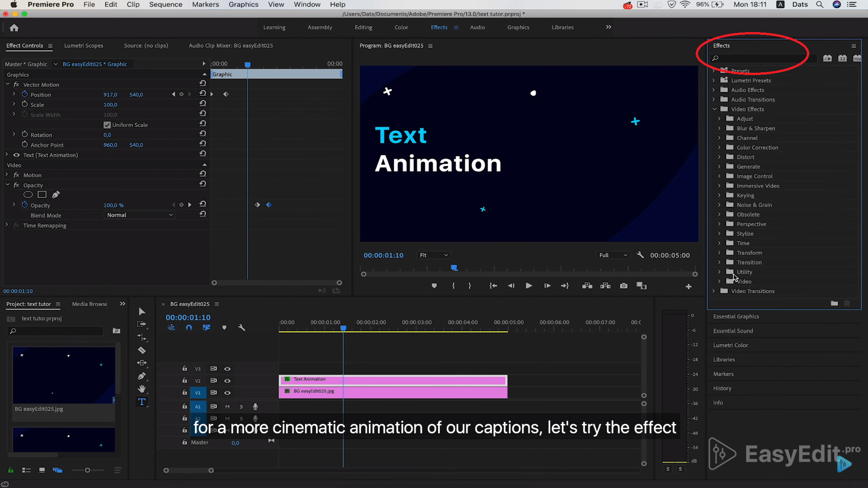The image size is (868, 488).
Task: Toggle Vector Motion visibility eye icon
Action: [x=16, y=84]
